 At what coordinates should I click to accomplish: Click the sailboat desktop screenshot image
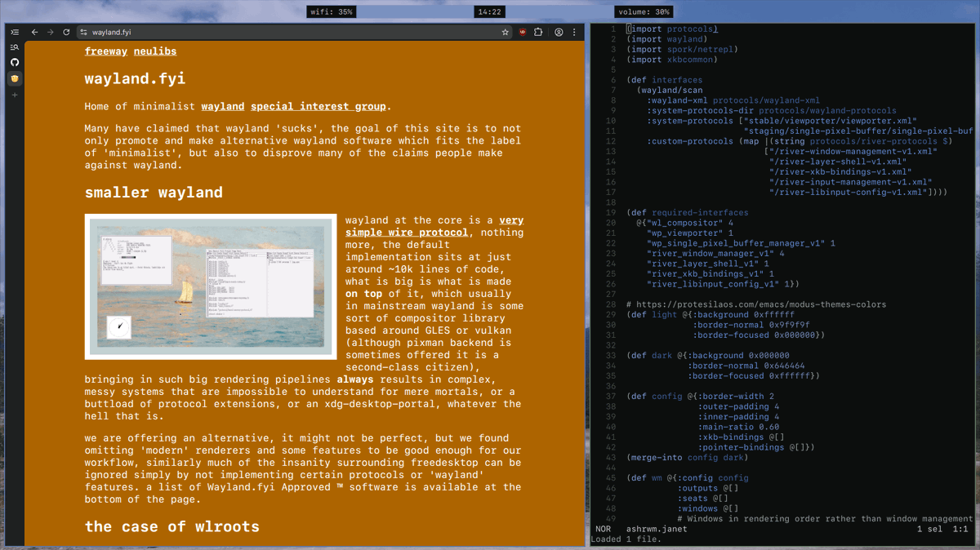[211, 286]
